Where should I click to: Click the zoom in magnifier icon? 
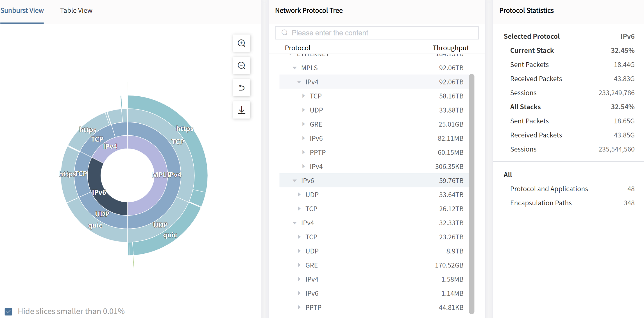coord(241,43)
